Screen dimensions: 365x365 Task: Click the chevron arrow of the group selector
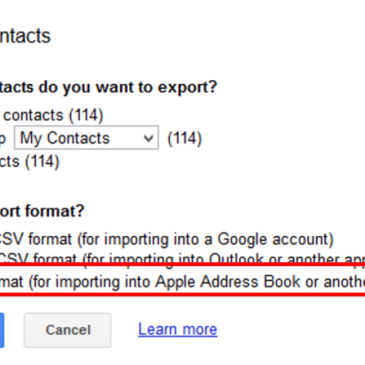[x=148, y=138]
